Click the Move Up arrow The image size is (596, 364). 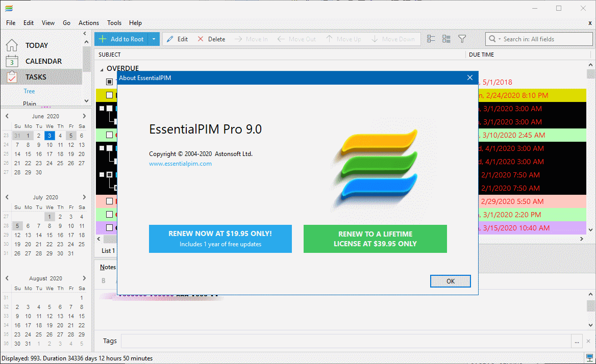pos(329,39)
